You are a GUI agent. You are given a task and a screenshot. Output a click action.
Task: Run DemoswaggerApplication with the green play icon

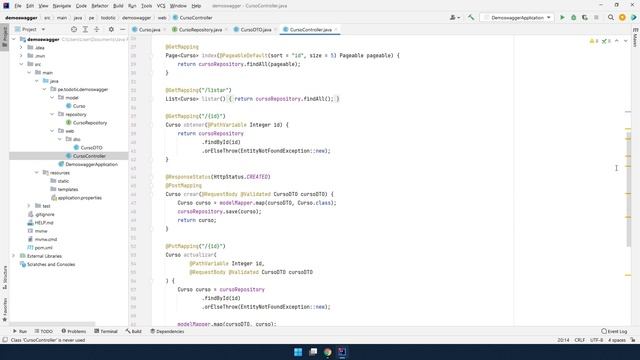tap(562, 18)
